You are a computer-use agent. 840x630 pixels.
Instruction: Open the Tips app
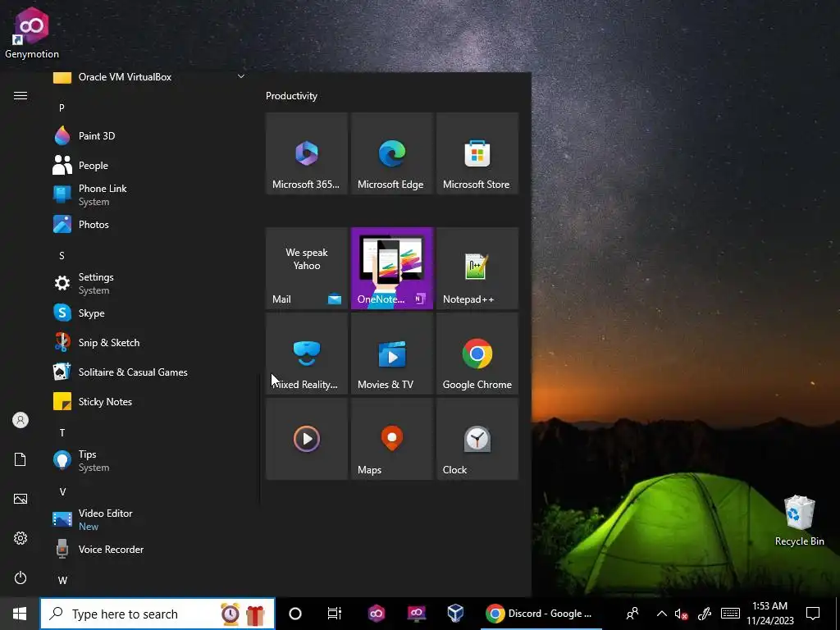point(151,461)
